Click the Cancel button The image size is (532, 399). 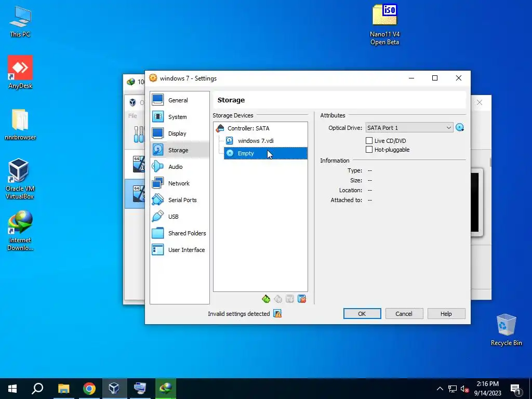[404, 314]
